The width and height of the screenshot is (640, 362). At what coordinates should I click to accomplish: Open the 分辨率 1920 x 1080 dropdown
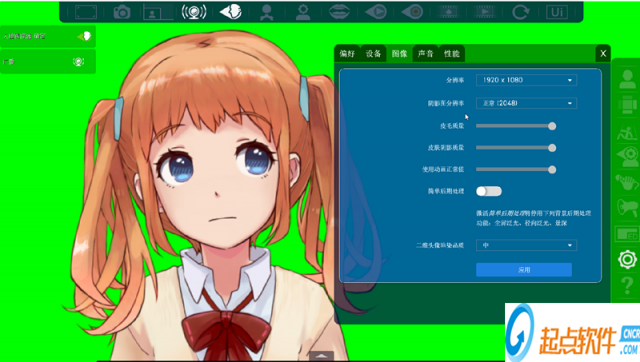[x=526, y=80]
